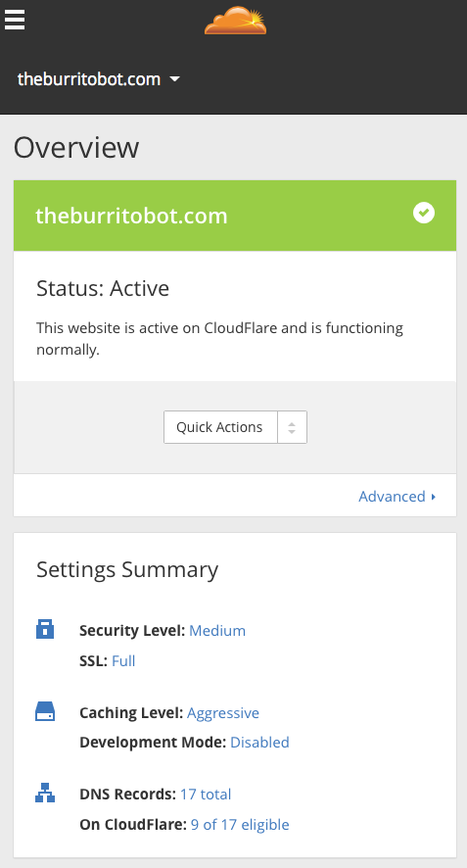Viewport: 467px width, 868px height.
Task: Click the security lock icon
Action: pos(45,629)
